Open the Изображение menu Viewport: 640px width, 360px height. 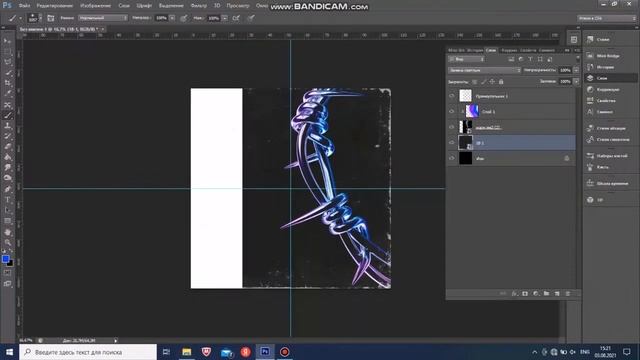[x=96, y=6]
